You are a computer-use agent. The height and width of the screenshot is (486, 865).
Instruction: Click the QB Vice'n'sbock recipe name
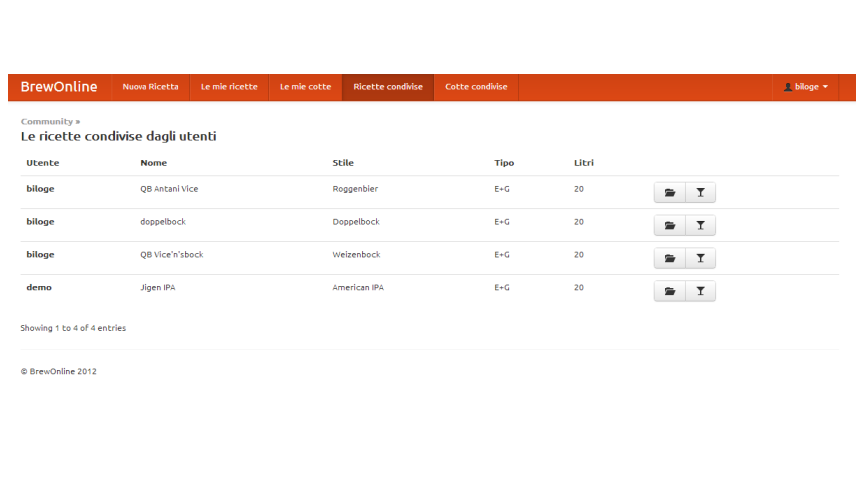tap(172, 254)
